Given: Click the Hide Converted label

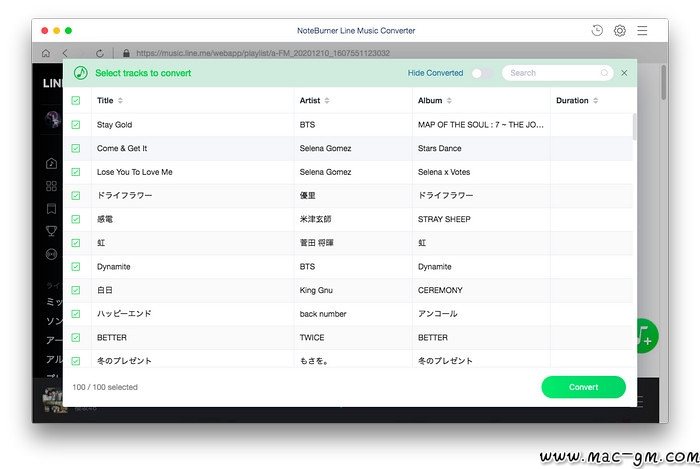Looking at the screenshot, I should pos(435,73).
